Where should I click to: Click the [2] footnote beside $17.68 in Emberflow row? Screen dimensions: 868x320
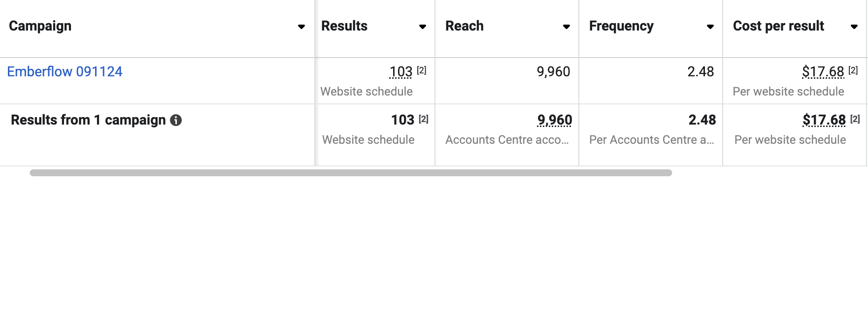(853, 70)
